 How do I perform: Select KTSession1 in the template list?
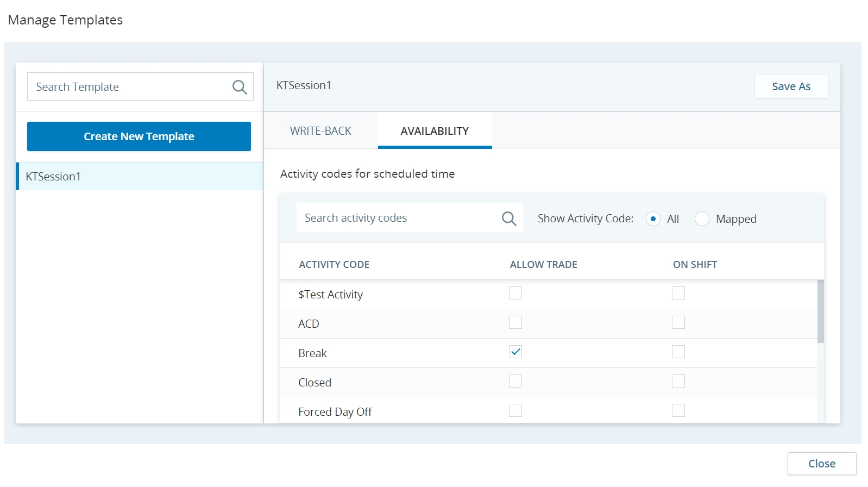pyautogui.click(x=140, y=177)
